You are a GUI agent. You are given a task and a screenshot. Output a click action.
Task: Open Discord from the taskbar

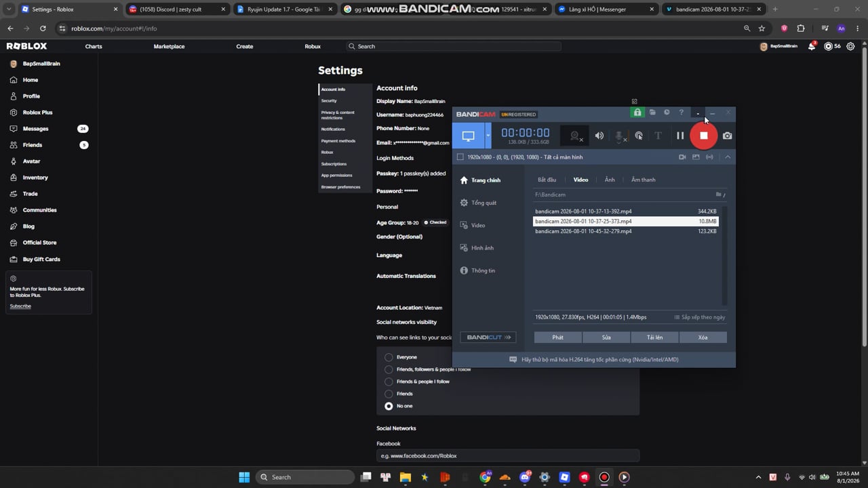[525, 477]
